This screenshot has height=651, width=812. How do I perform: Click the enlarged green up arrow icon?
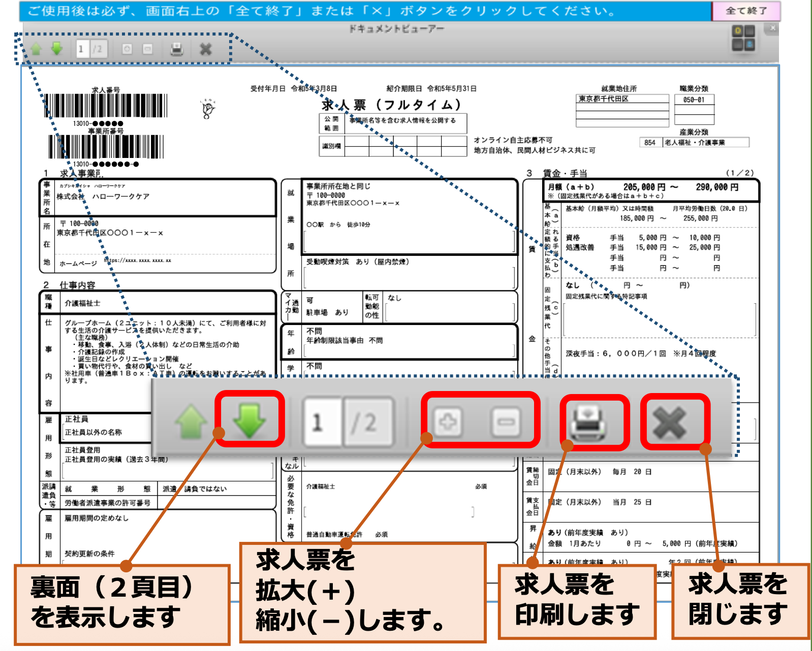[191, 421]
